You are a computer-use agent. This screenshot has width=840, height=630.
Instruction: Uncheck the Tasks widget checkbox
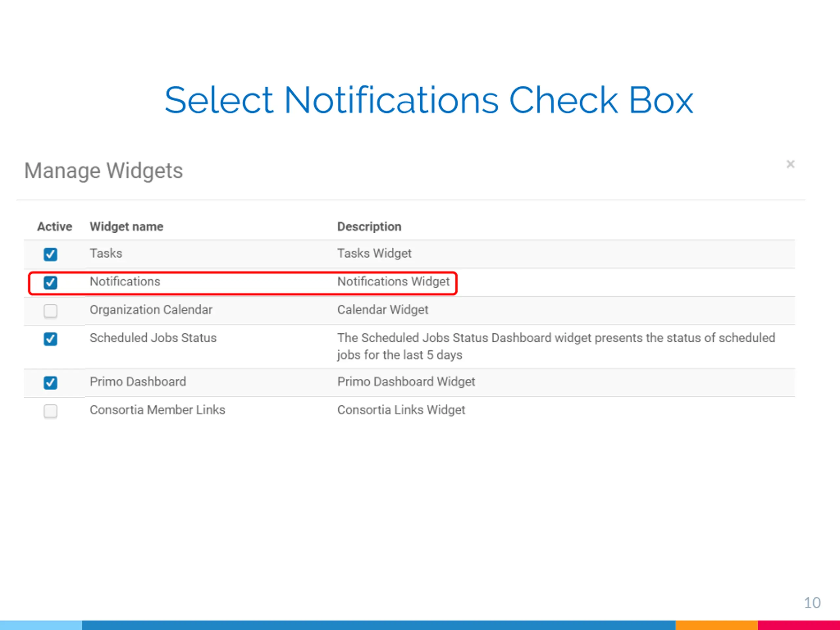click(x=50, y=254)
